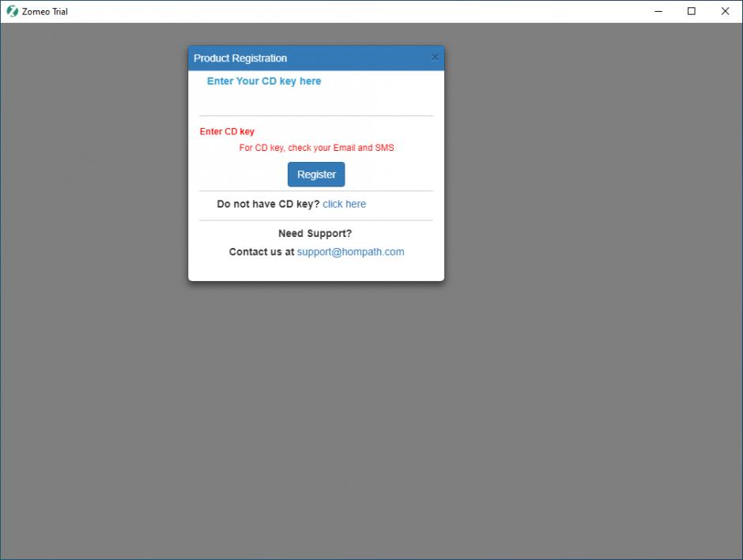The width and height of the screenshot is (743, 560).
Task: Select the 'Product Registration' dialog title
Action: pos(240,58)
